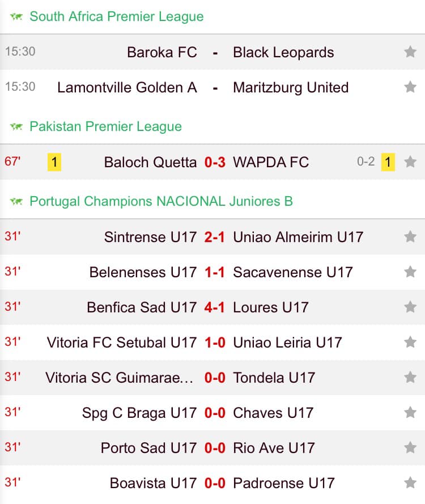
Task: Star the Lamontville Golden A match
Action: coord(410,87)
